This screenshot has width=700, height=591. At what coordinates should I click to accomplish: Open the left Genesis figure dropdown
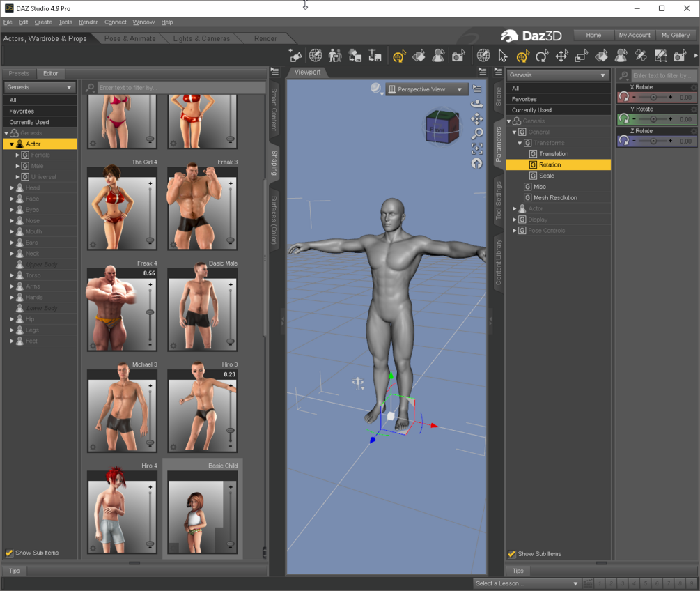pyautogui.click(x=40, y=87)
